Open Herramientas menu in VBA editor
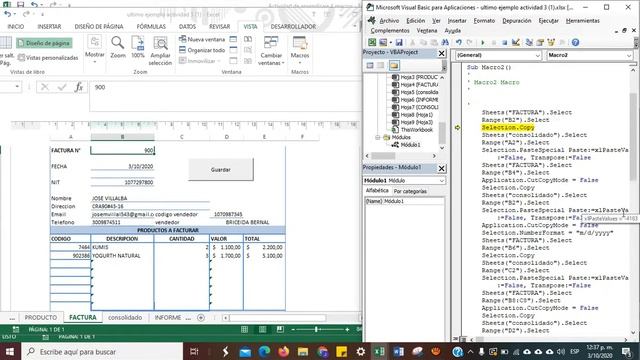The width and height of the screenshot is (640, 360). tap(582, 21)
